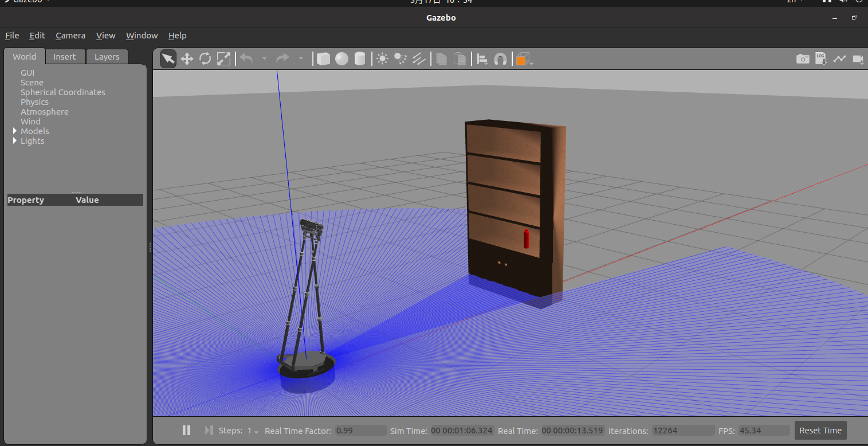The height and width of the screenshot is (446, 868).
Task: Expand the Models tree node
Action: 15,131
